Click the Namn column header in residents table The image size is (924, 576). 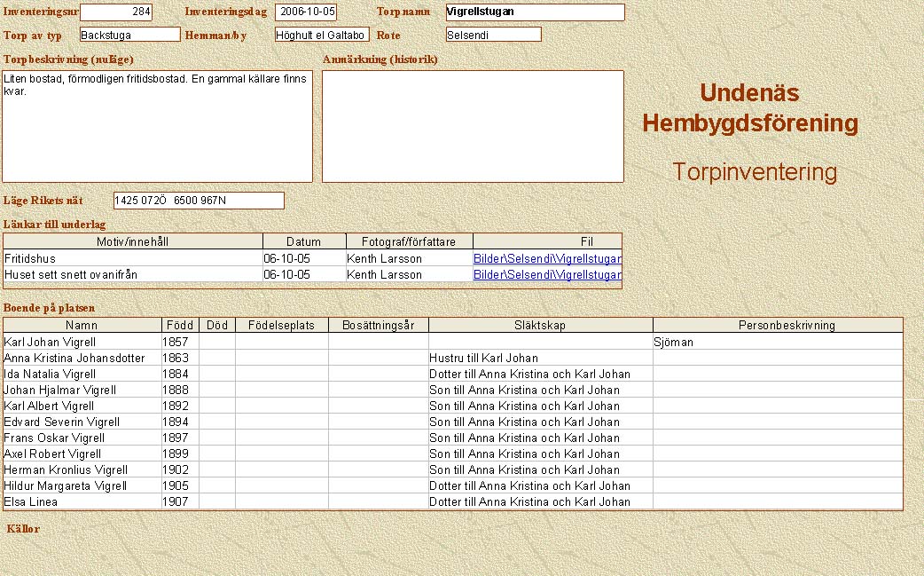coord(82,326)
